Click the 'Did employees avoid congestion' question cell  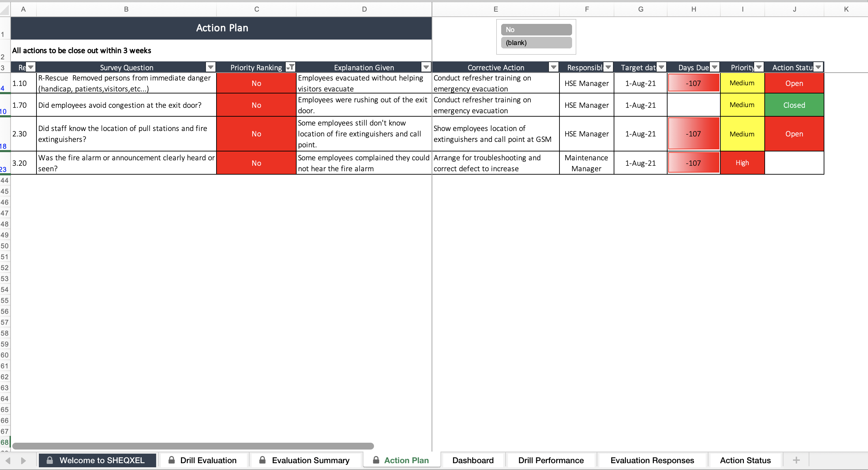(126, 105)
